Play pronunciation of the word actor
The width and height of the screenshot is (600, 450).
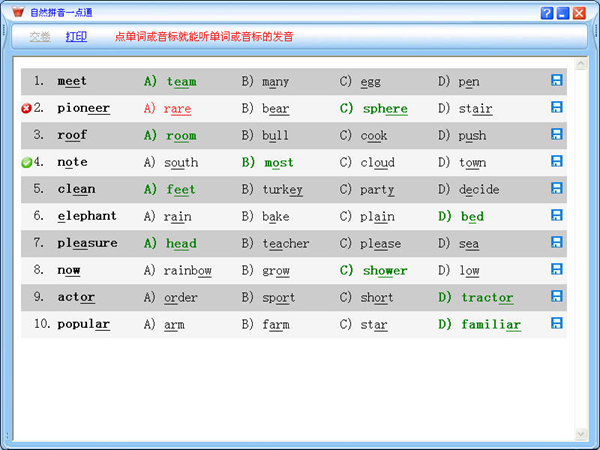[x=76, y=297]
